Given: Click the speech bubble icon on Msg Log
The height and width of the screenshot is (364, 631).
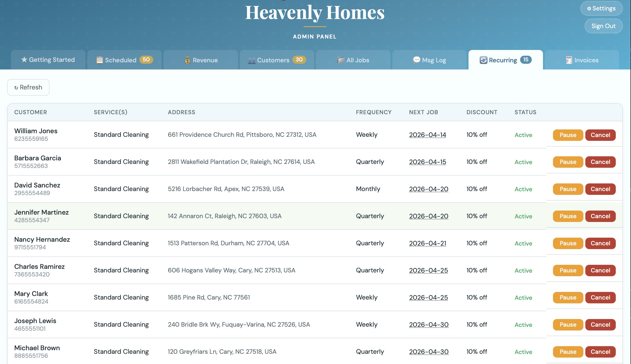Looking at the screenshot, I should point(416,60).
